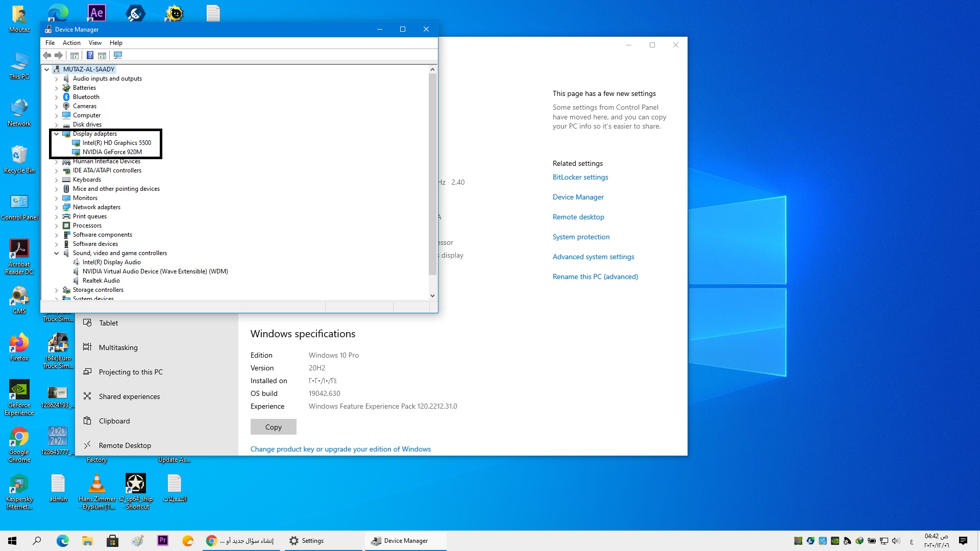Expand the Processors category
The height and width of the screenshot is (551, 980).
(57, 226)
